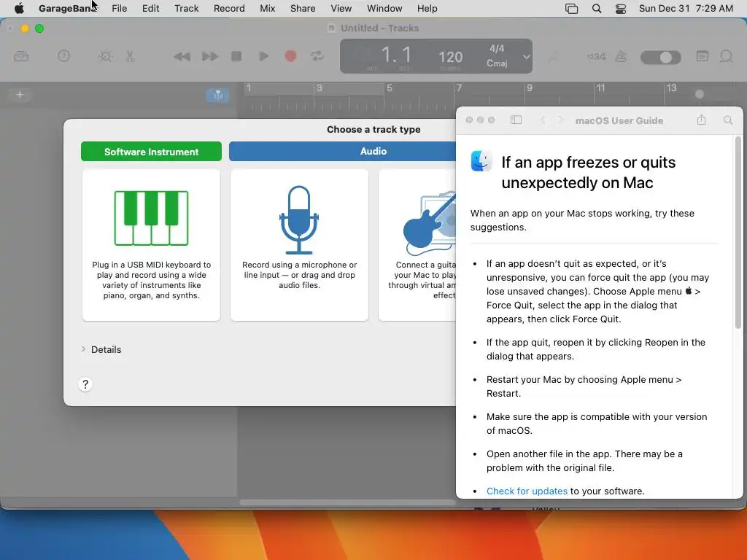Adjust the horizontal zoom slider by the ruler
Screen dimensions: 747x560
click(x=700, y=94)
